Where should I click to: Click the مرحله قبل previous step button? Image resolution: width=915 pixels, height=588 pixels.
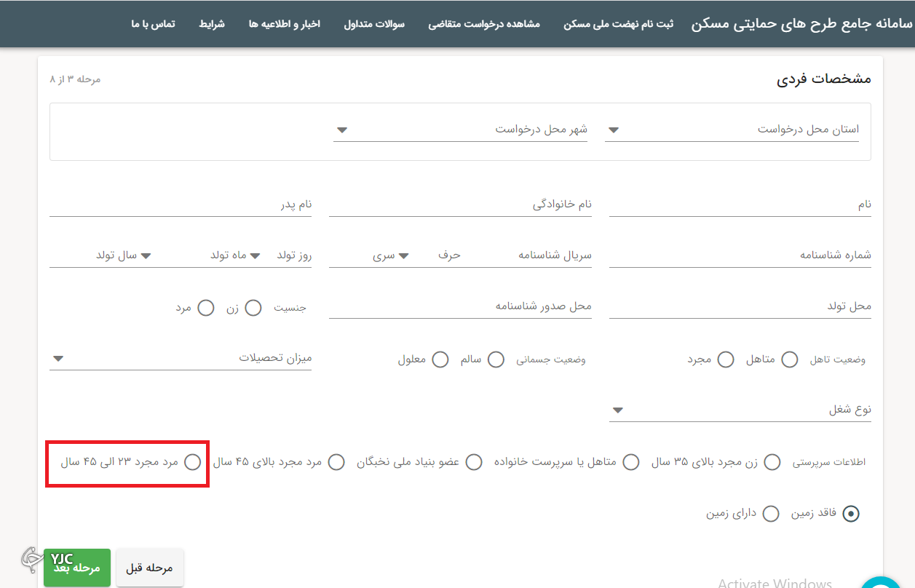click(x=150, y=568)
